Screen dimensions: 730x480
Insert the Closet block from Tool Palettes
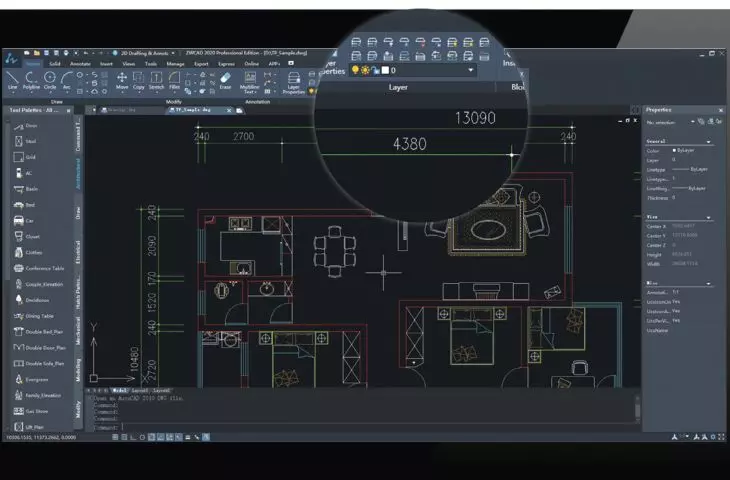click(x=27, y=237)
